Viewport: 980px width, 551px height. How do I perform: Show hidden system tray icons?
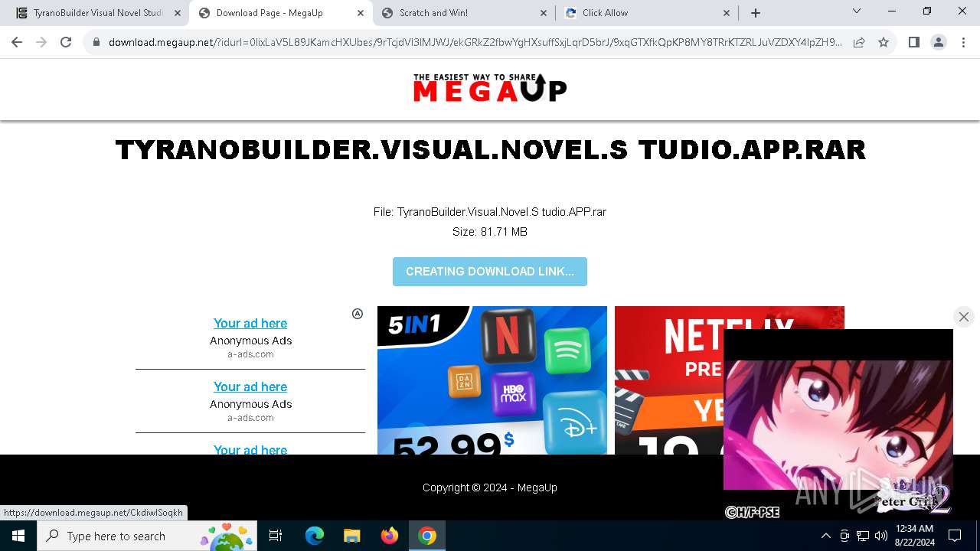click(825, 536)
